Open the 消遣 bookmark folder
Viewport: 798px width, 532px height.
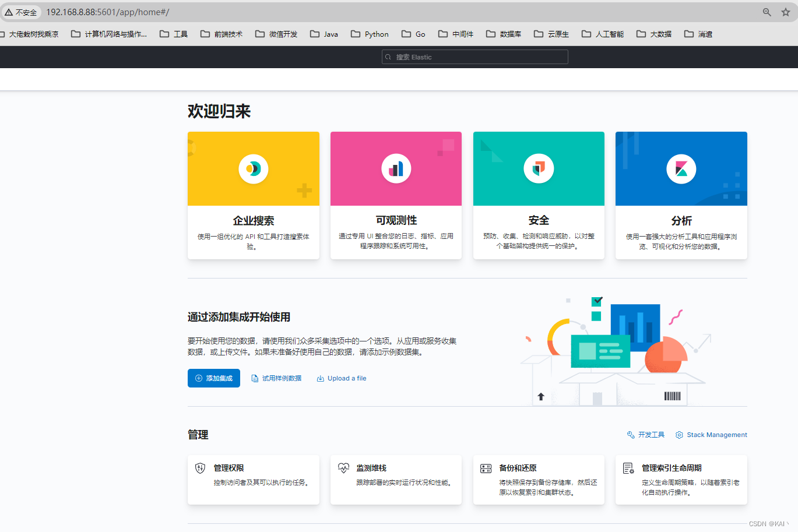[x=698, y=34]
